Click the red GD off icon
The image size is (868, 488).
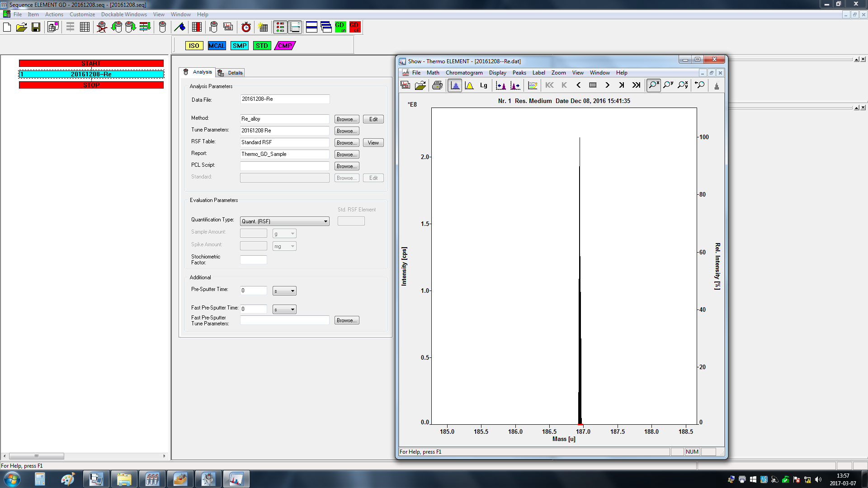tap(354, 27)
